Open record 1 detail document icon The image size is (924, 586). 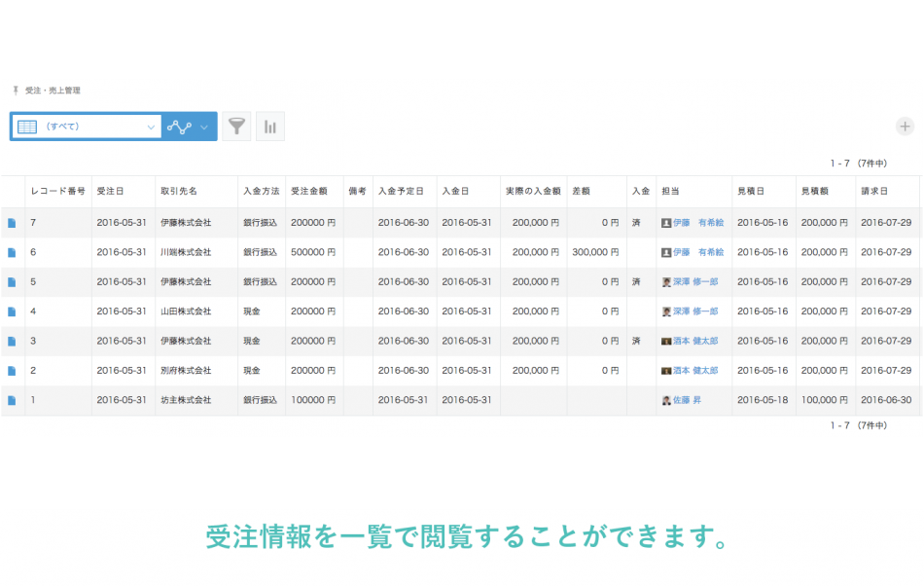(13, 400)
